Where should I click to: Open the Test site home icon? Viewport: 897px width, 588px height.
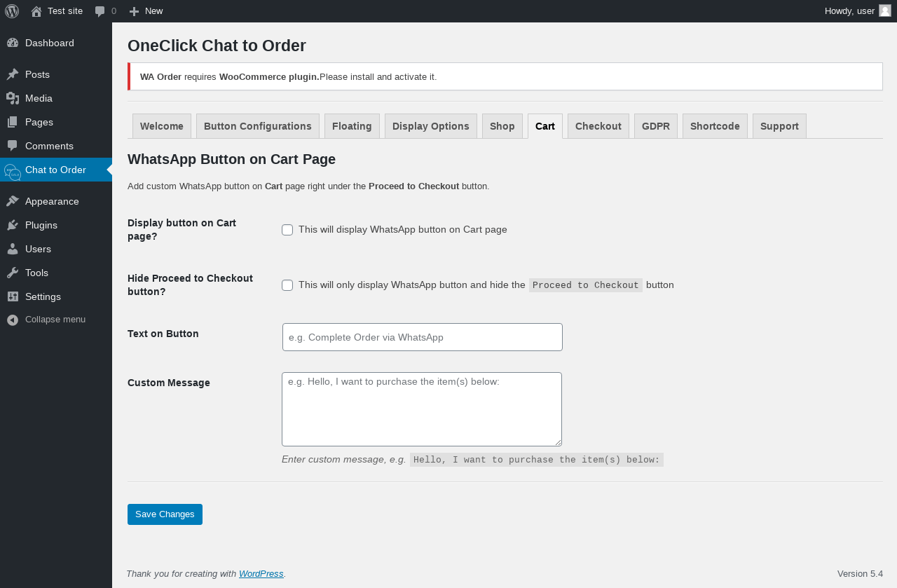pos(36,11)
